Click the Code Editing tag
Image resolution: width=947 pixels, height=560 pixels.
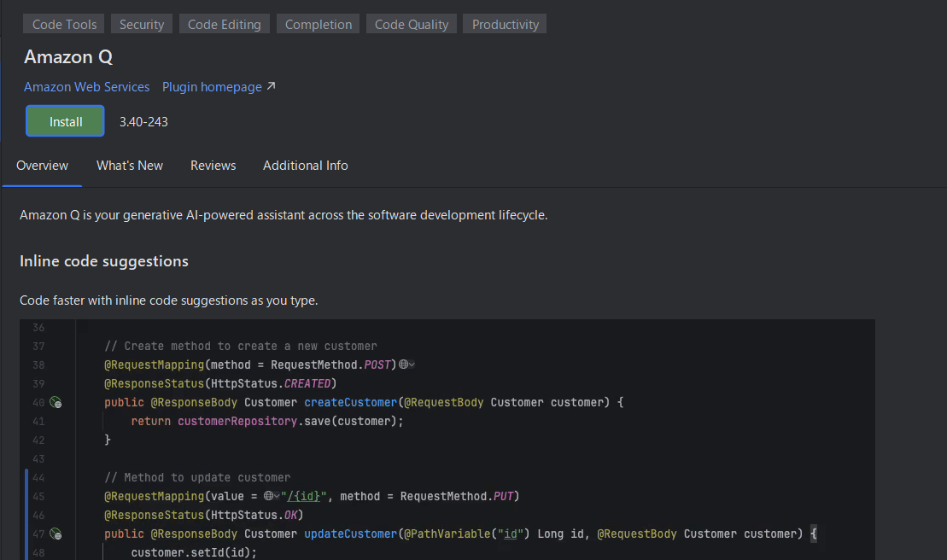click(224, 24)
